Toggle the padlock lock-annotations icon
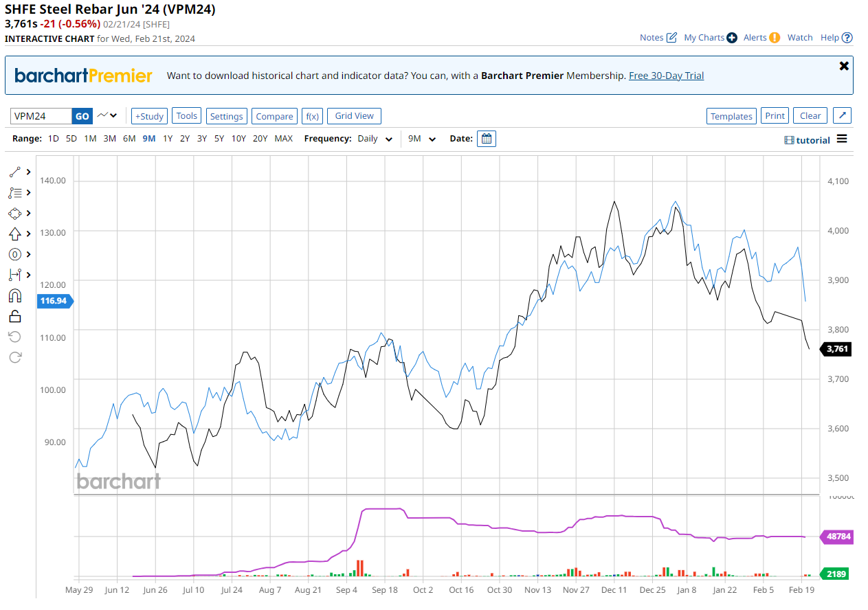 [15, 316]
